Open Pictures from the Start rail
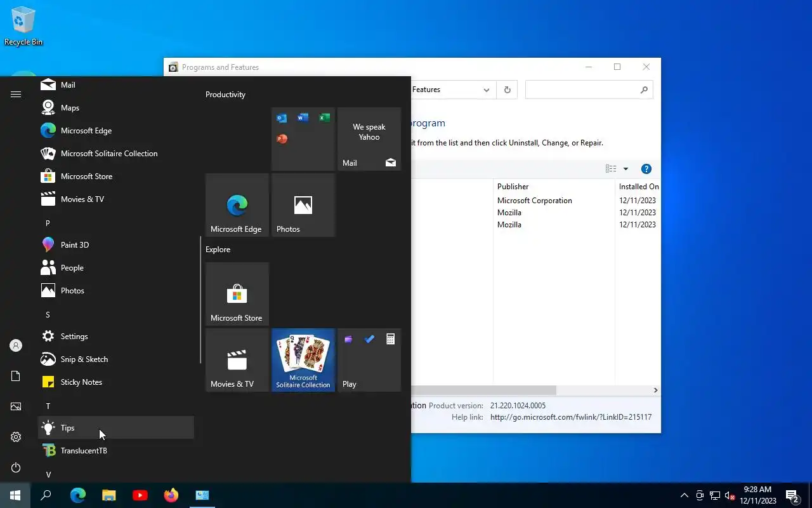812x508 pixels. point(16,406)
